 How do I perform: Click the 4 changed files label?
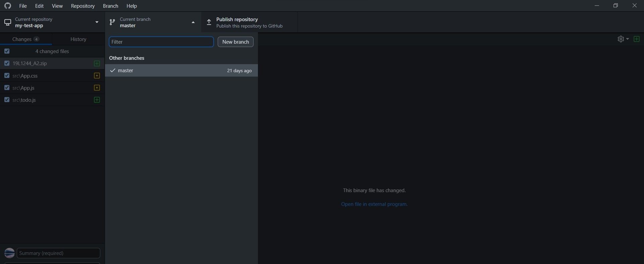[x=52, y=51]
